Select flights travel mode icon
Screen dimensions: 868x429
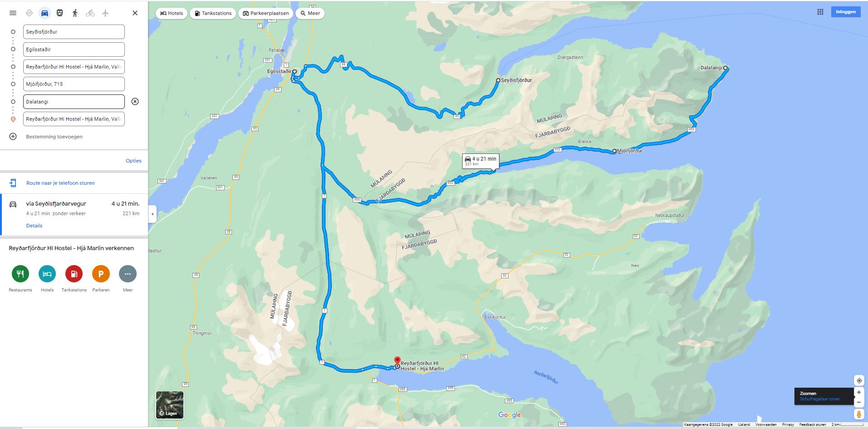pyautogui.click(x=105, y=13)
